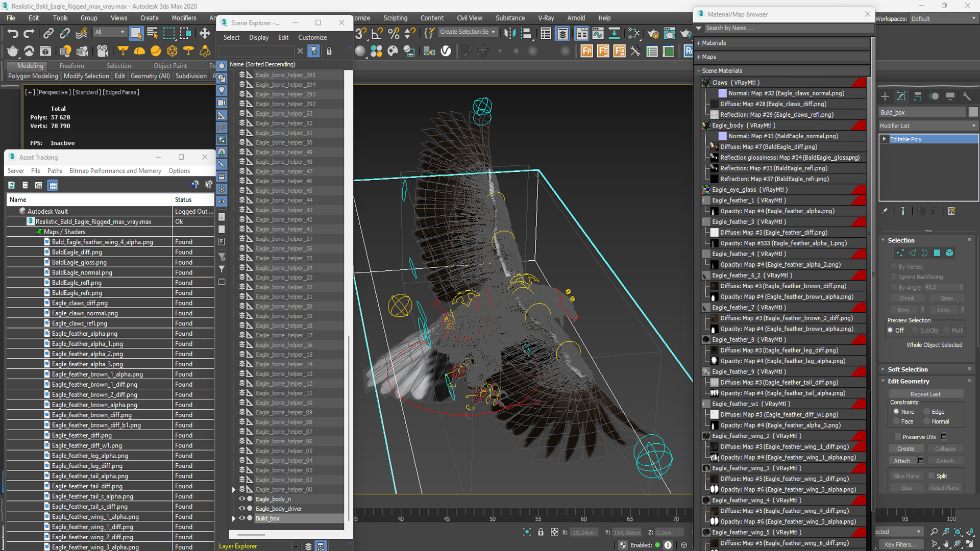Switch to Vertex sub-object selection

(900, 253)
